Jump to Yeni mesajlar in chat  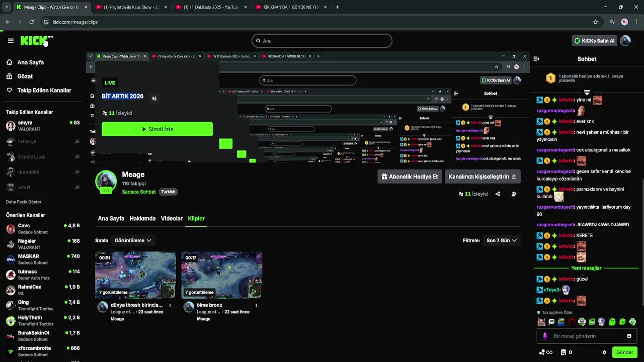click(x=586, y=268)
